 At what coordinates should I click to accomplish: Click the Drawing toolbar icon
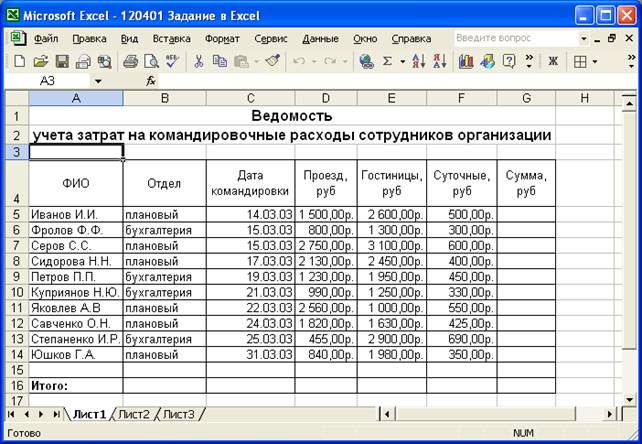(x=487, y=62)
